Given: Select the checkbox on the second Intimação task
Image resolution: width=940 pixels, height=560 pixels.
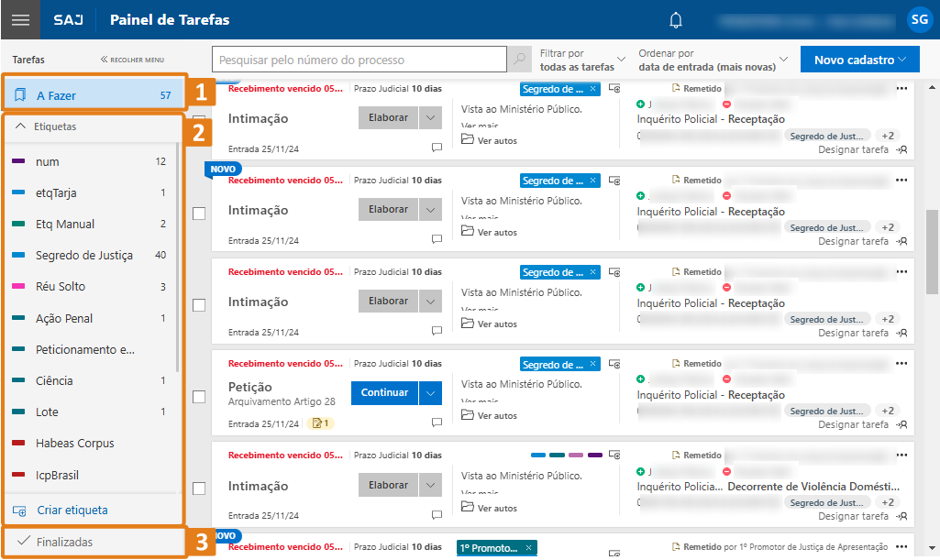Looking at the screenshot, I should (198, 213).
